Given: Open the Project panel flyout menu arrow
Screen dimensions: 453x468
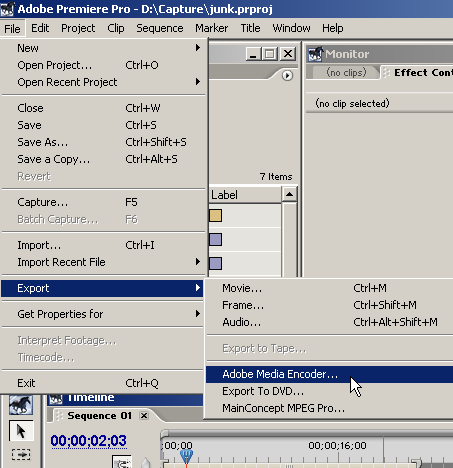Looking at the screenshot, I should (x=287, y=76).
